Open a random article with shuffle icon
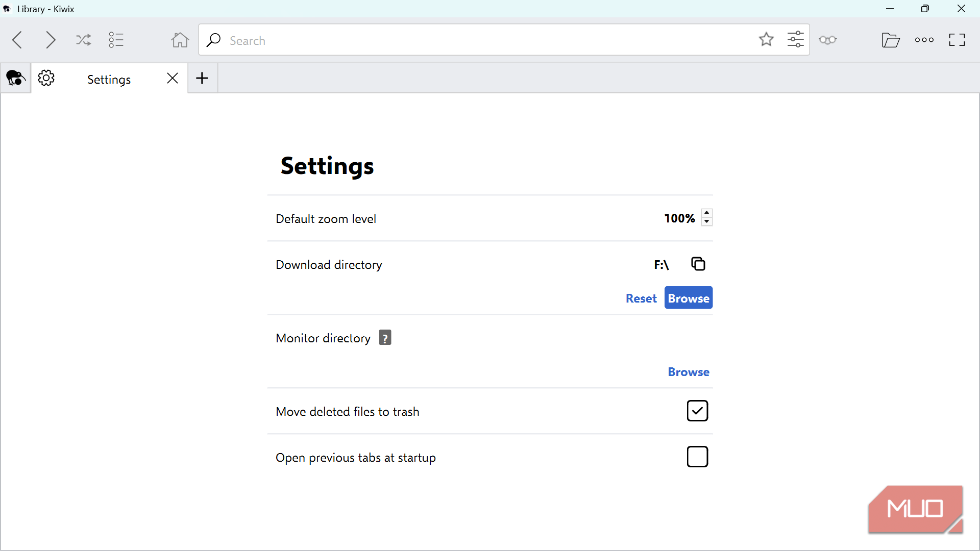 click(84, 40)
